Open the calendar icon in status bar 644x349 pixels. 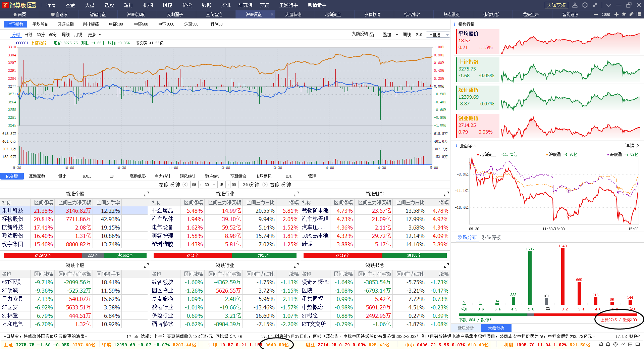[x=600, y=345]
